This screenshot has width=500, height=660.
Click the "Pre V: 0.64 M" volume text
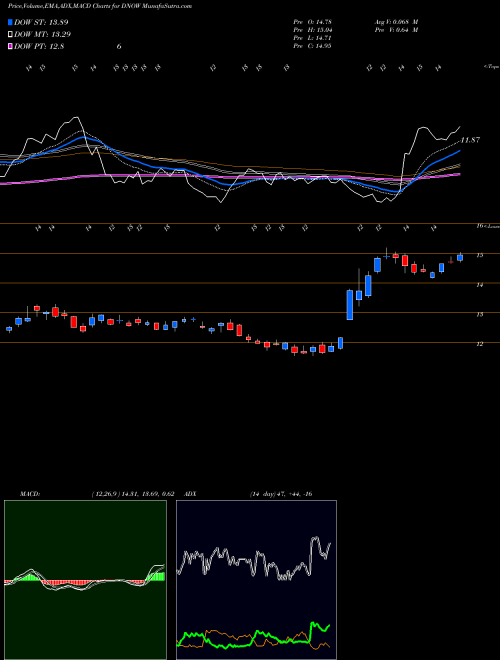pyautogui.click(x=396, y=30)
